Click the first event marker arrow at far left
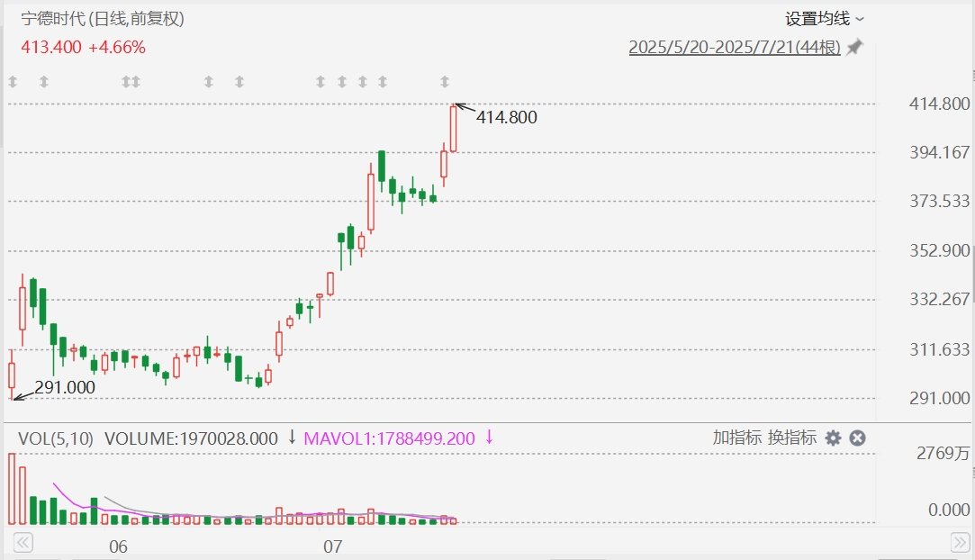The image size is (975, 560). pyautogui.click(x=14, y=81)
